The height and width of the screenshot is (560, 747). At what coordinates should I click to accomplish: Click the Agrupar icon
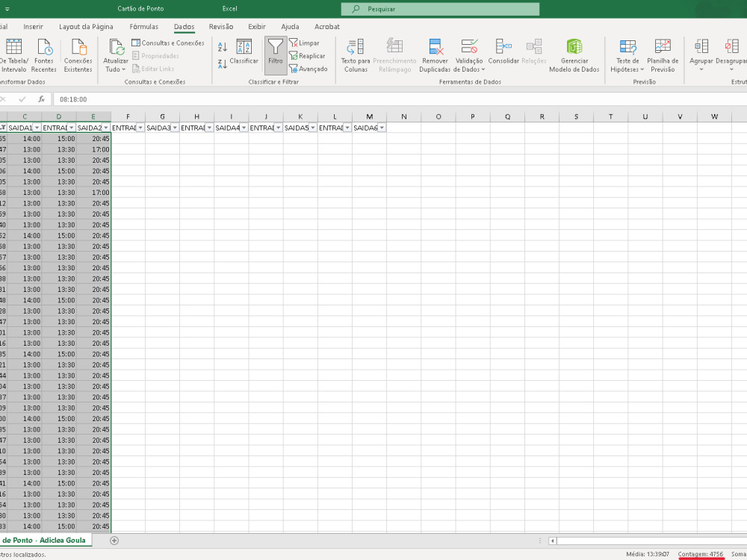coord(701,46)
